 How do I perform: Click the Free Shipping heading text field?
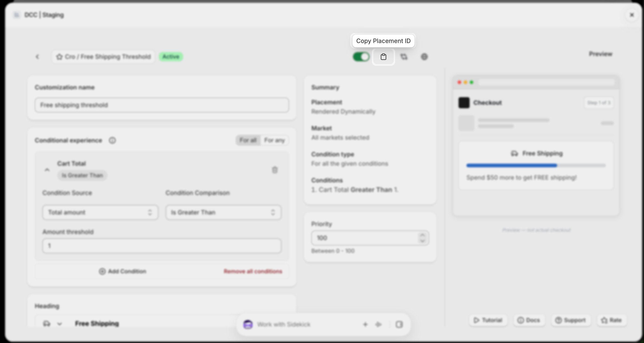click(x=97, y=324)
